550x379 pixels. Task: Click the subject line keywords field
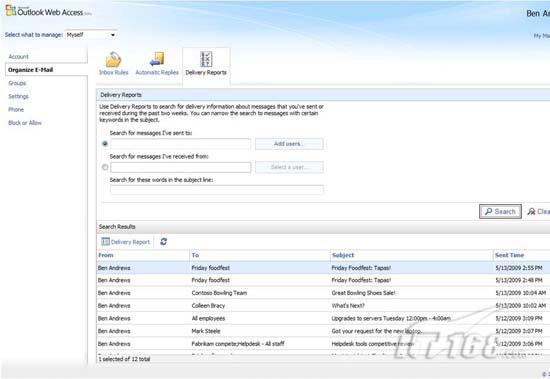(x=217, y=190)
